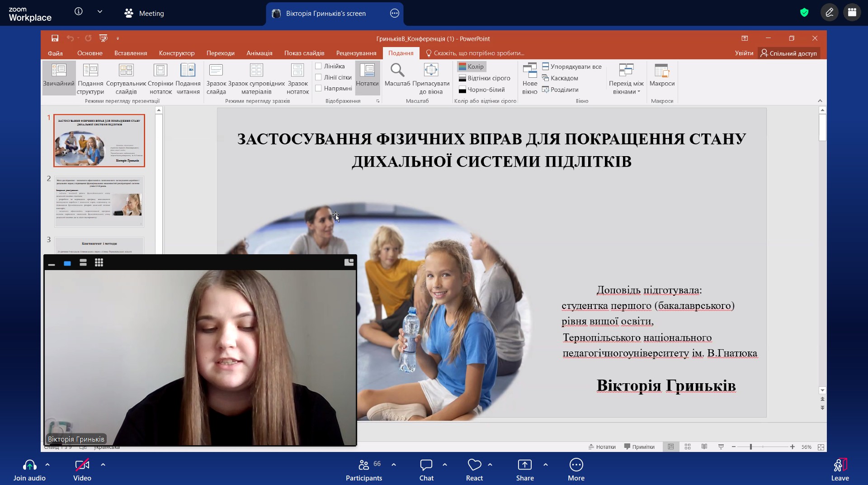Open the Анімація ribbon tab
This screenshot has height=485, width=868.
click(x=259, y=53)
